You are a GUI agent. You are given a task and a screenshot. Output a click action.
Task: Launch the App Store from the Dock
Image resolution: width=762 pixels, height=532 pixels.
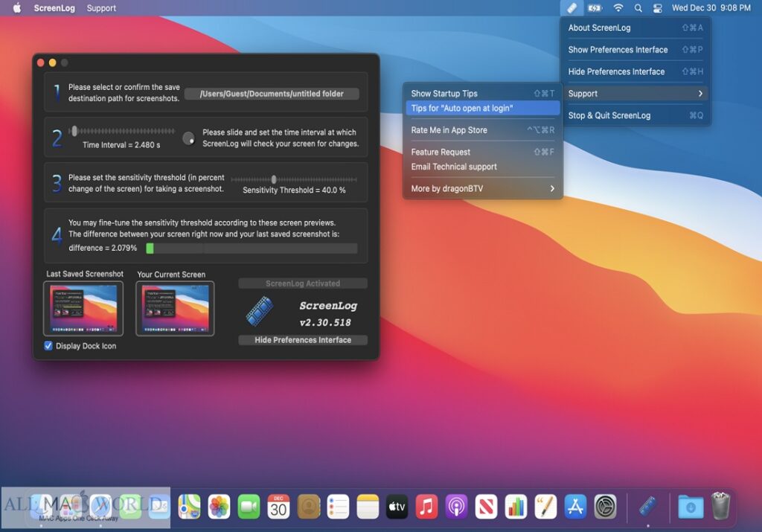click(x=575, y=507)
